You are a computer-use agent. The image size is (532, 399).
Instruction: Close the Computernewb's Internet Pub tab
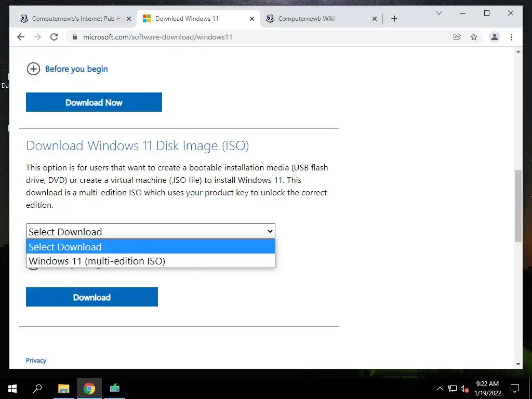coord(129,19)
